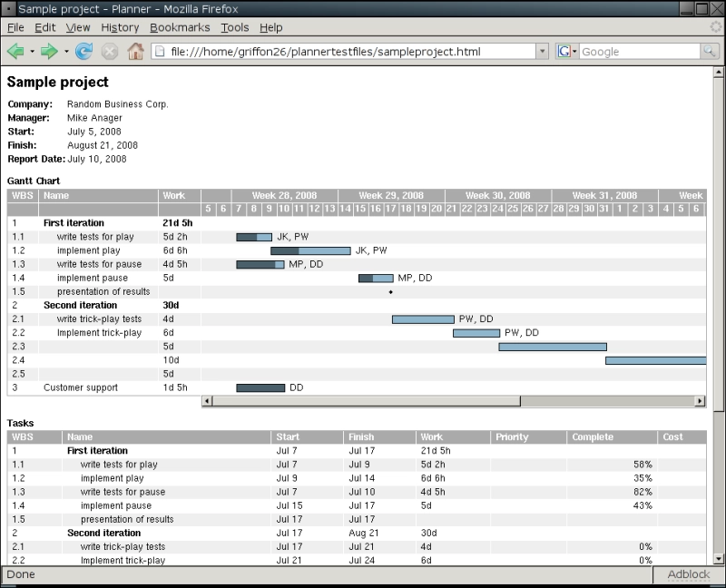Open the address bar URL dropdown
Viewport: 726px width, 588px height.
click(542, 51)
